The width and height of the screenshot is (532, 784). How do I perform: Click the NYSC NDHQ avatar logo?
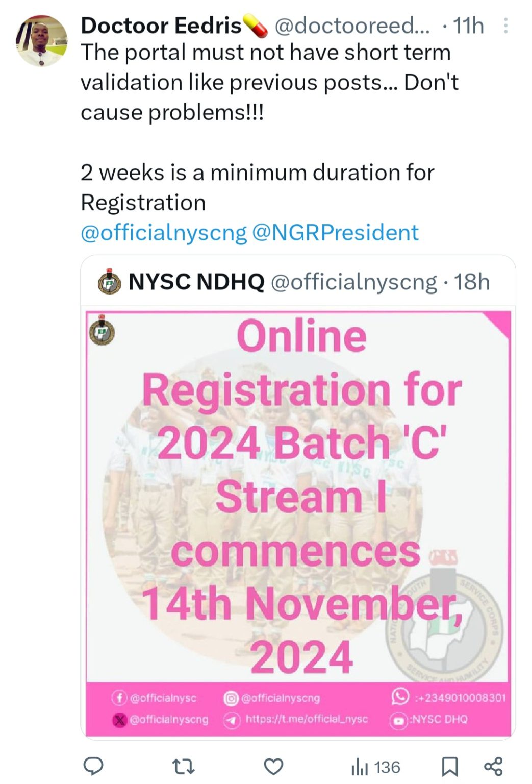coord(109,282)
